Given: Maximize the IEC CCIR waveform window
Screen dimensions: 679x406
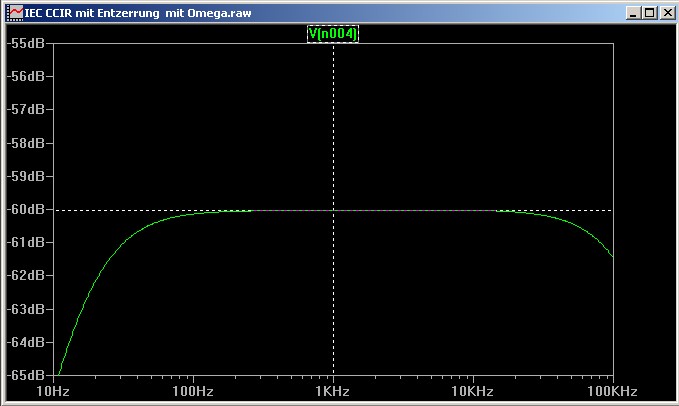Looking at the screenshot, I should [650, 13].
